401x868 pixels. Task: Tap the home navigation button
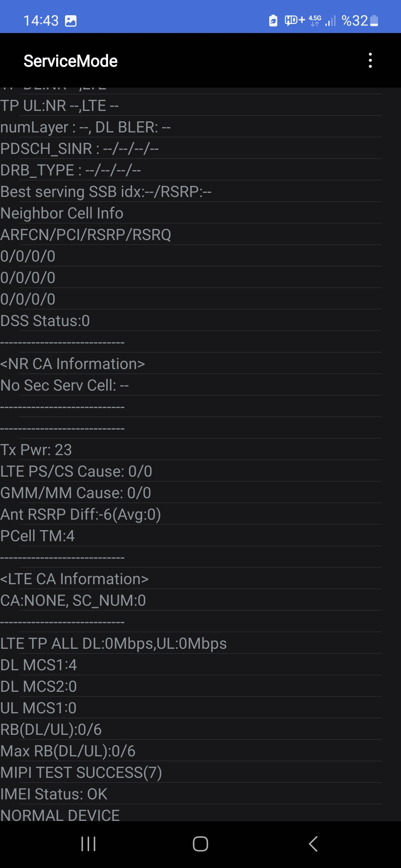(200, 844)
